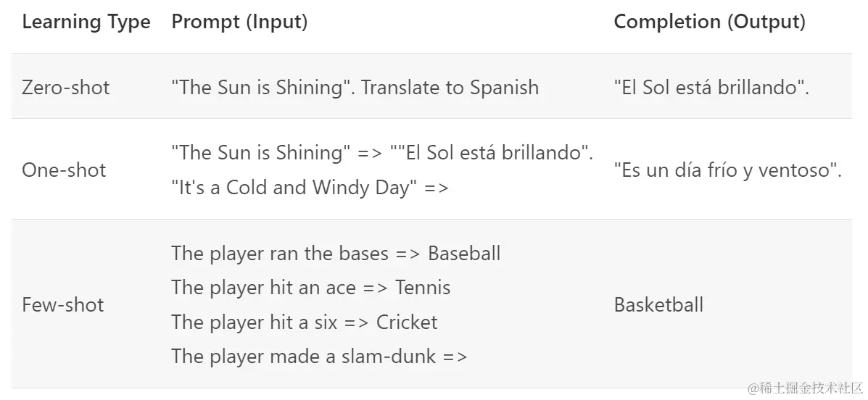Image resolution: width=868 pixels, height=400 pixels.
Task: Click the phrase 'The player ran the bases'
Action: coord(281,254)
